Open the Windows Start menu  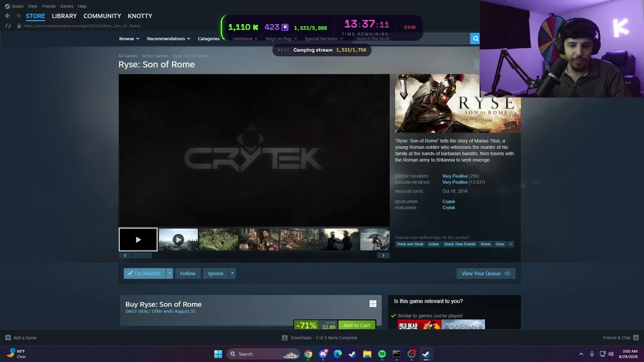(218, 354)
